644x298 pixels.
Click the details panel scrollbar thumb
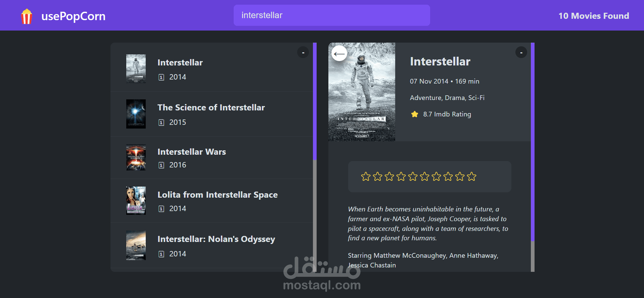[x=533, y=142]
